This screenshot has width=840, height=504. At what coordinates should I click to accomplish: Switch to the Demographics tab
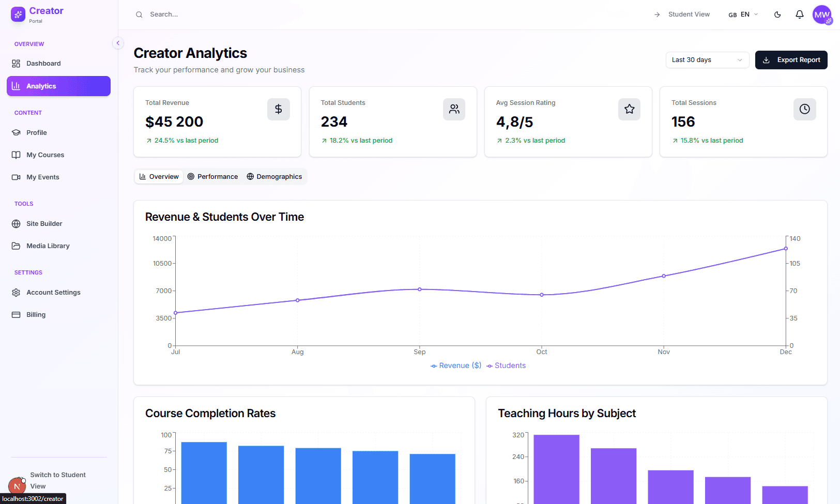(274, 177)
